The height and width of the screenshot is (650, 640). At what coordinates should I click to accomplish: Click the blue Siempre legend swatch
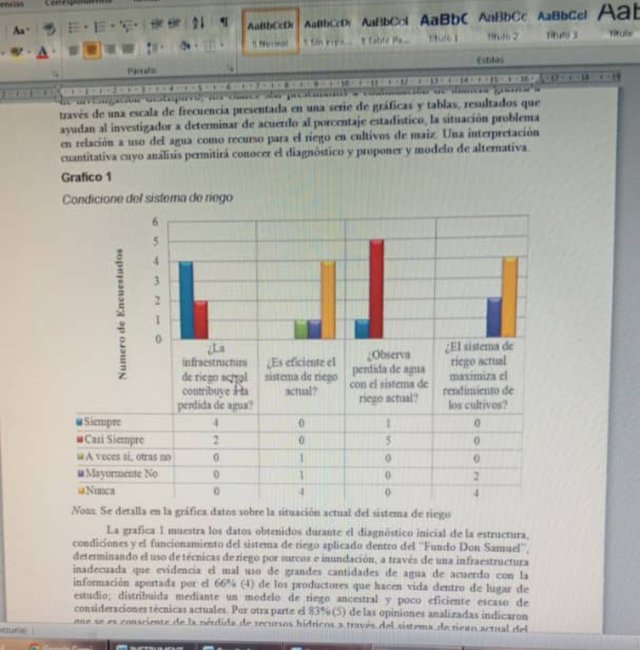click(79, 422)
